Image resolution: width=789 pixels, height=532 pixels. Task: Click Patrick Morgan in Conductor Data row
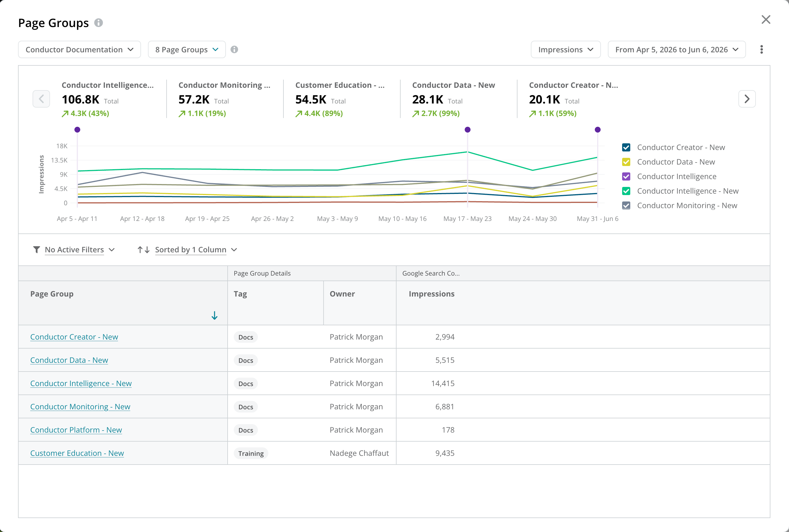pyautogui.click(x=356, y=360)
